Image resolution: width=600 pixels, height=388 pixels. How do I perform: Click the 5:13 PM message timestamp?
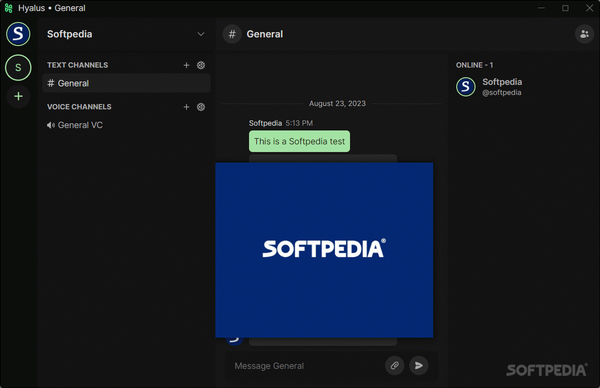click(x=299, y=123)
